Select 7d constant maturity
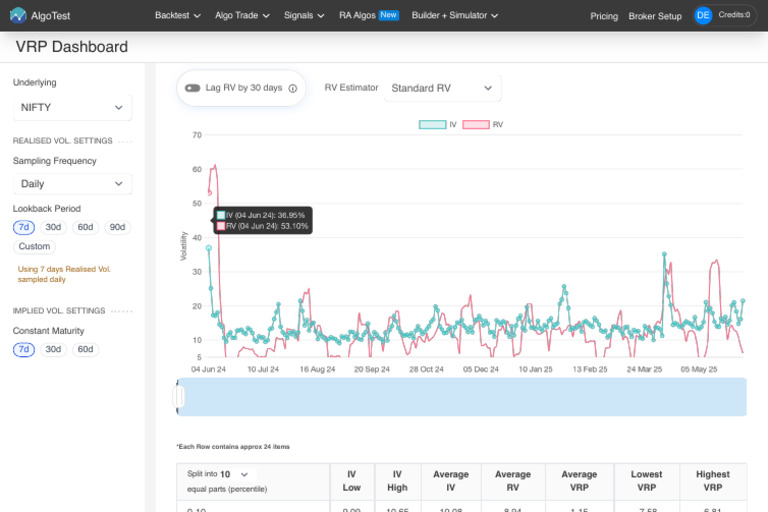This screenshot has width=768, height=512. click(24, 349)
